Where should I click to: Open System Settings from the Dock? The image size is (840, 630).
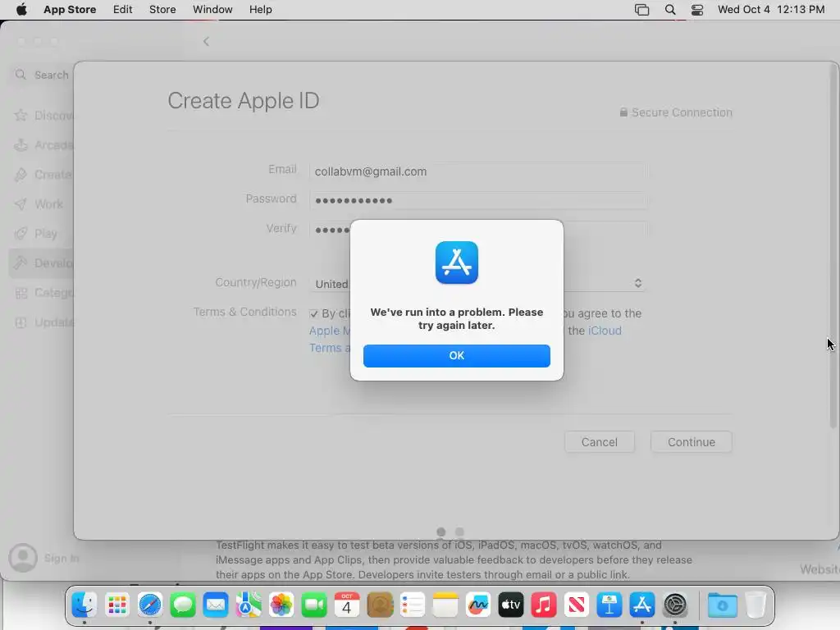pos(675,605)
